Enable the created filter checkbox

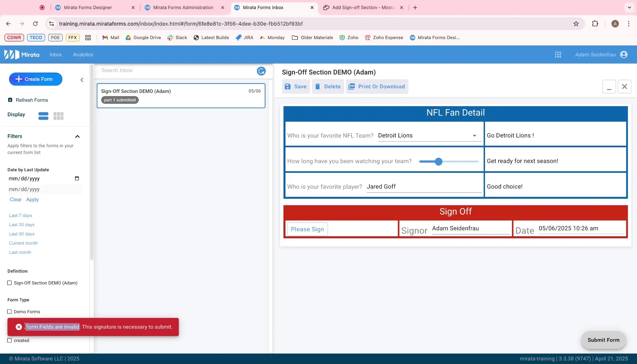[10, 340]
